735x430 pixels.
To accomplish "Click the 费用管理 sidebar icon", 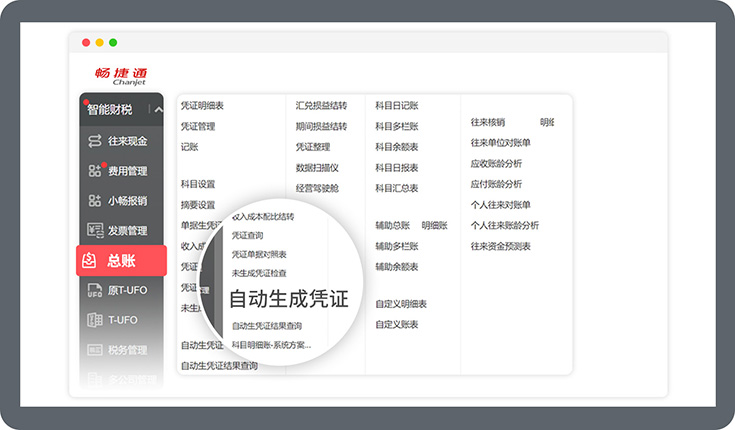I will pos(95,171).
